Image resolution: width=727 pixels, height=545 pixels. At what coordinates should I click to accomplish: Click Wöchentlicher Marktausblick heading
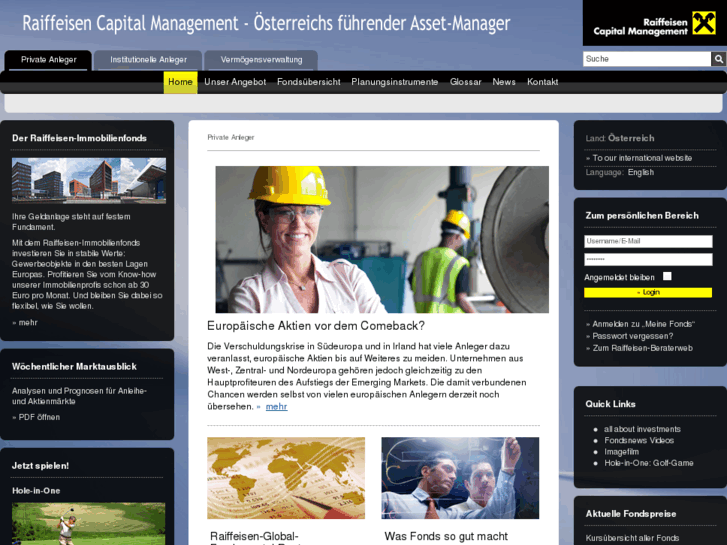[x=74, y=367]
